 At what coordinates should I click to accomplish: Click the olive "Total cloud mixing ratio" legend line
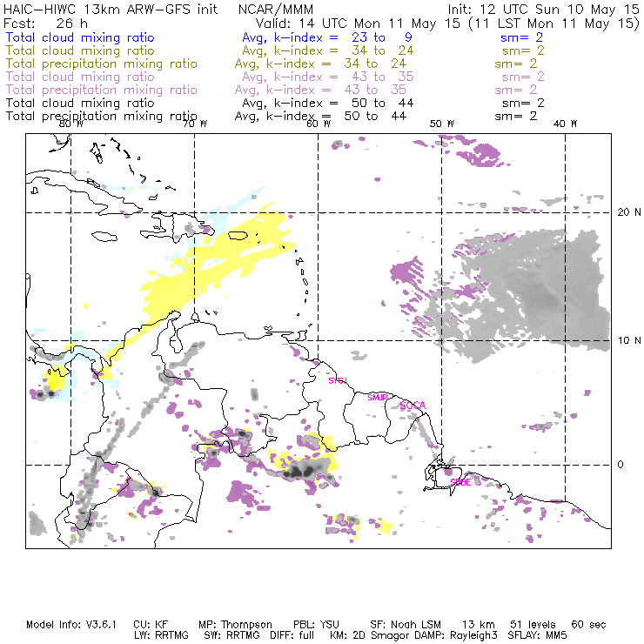pos(80,50)
